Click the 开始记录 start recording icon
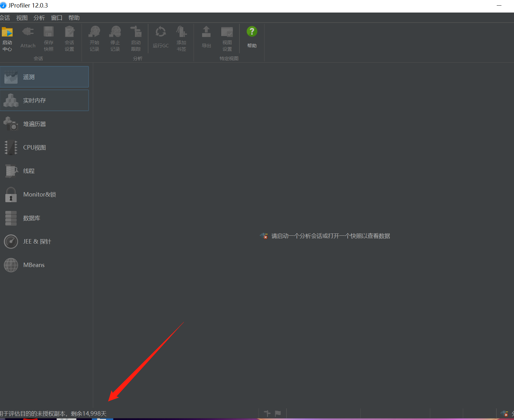 point(94,32)
